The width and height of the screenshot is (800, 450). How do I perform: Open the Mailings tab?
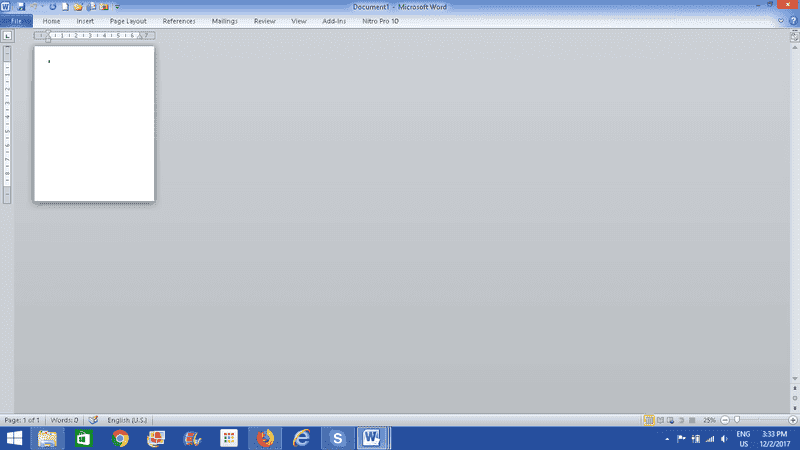pos(224,21)
